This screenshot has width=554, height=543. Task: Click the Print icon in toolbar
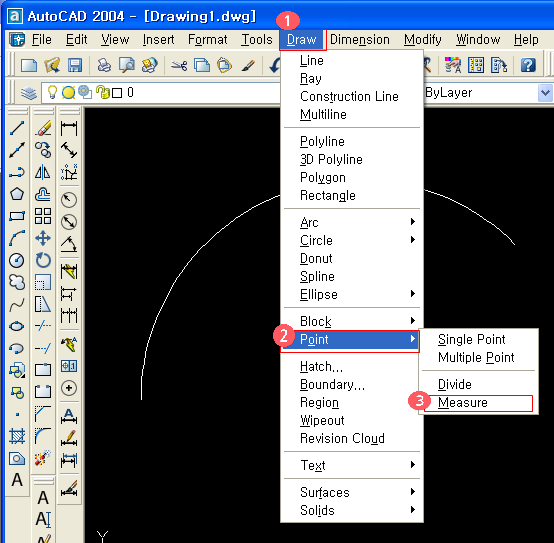[x=104, y=65]
